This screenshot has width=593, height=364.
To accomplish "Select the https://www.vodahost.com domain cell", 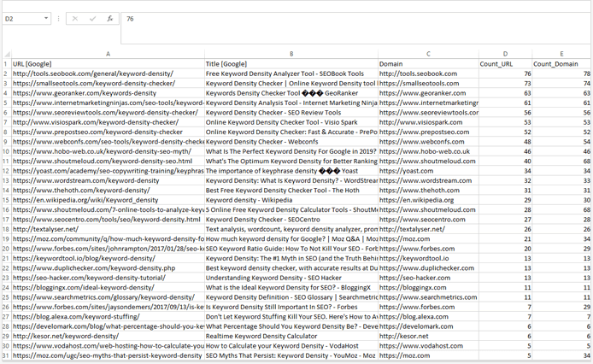I will click(428, 346).
